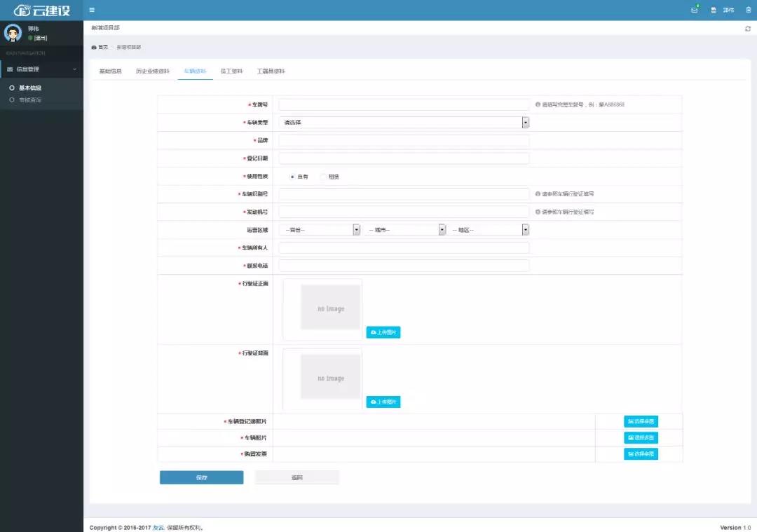The image size is (757, 532).
Task: Select the 租赁 radio button
Action: (x=323, y=177)
